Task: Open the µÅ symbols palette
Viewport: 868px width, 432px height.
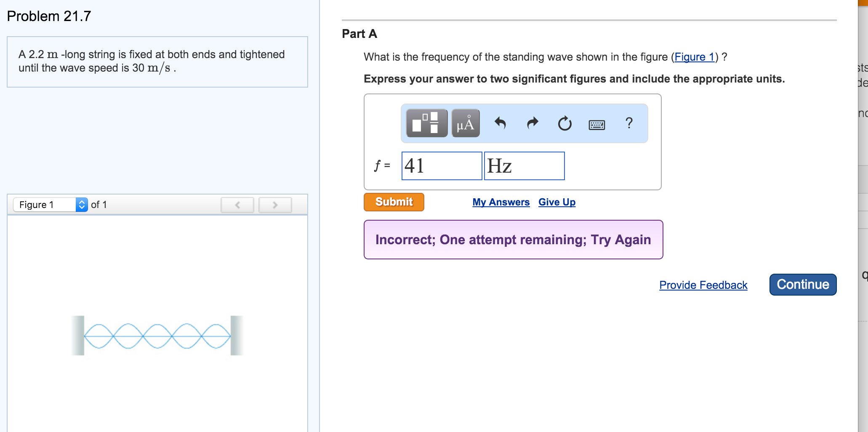Action: coord(466,123)
